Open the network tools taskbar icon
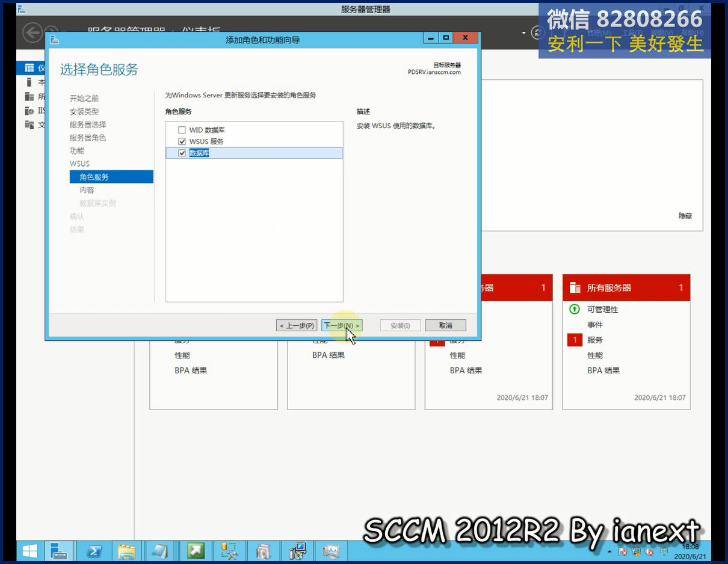728x564 pixels. pos(229,550)
